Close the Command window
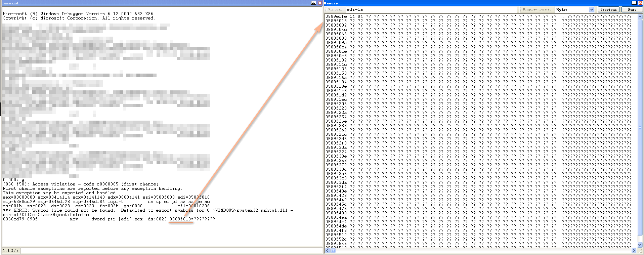This screenshot has height=255, width=644. click(320, 3)
